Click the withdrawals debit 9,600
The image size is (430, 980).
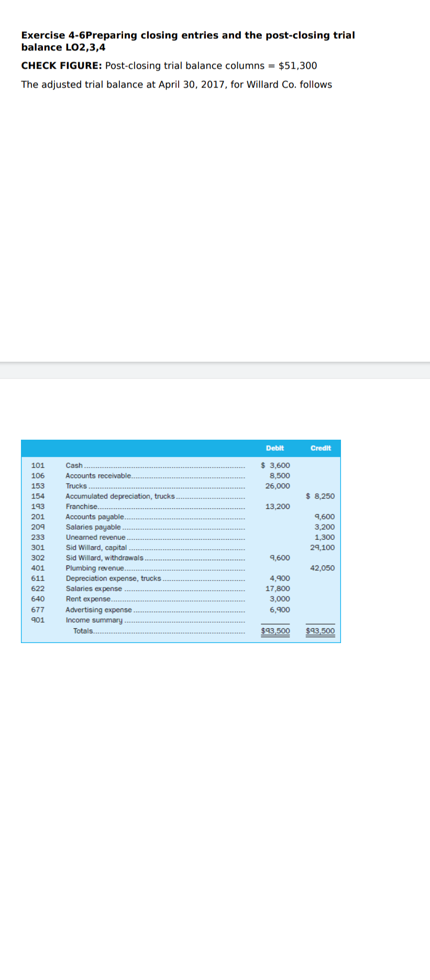tap(280, 558)
